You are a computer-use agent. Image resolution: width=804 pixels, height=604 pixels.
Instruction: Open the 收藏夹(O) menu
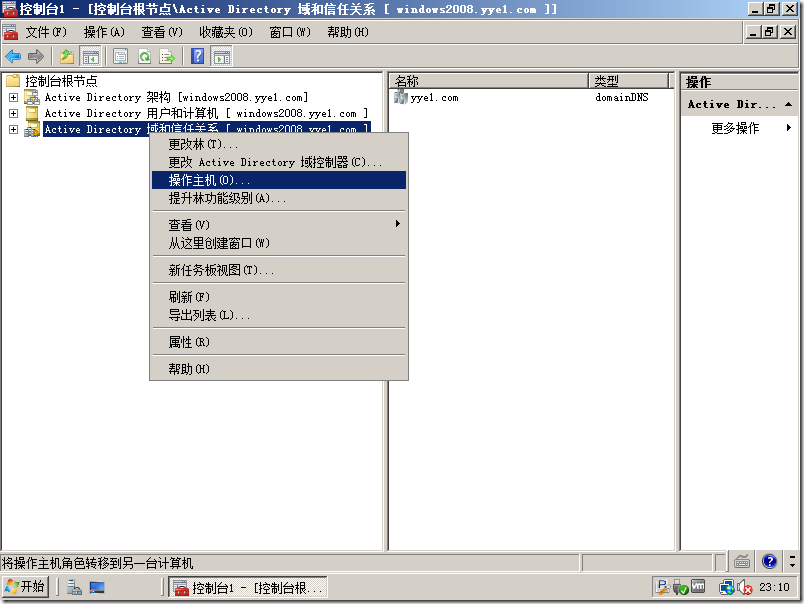pyautogui.click(x=226, y=32)
